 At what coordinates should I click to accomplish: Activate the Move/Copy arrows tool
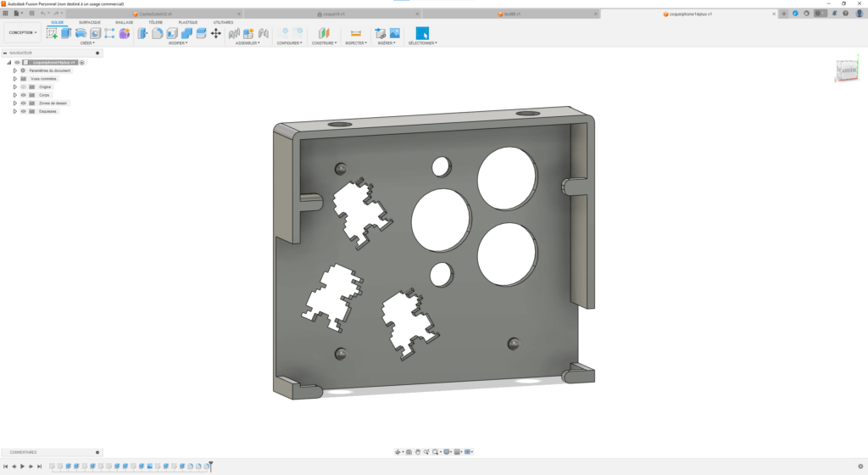216,33
